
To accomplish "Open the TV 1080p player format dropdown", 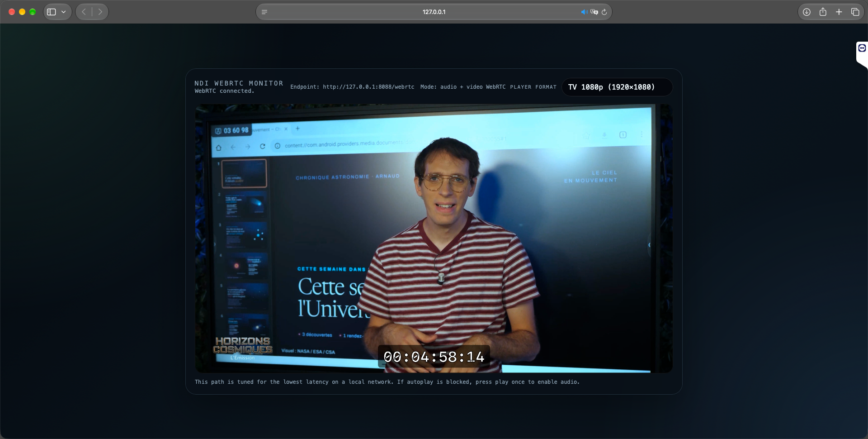I will click(617, 87).
